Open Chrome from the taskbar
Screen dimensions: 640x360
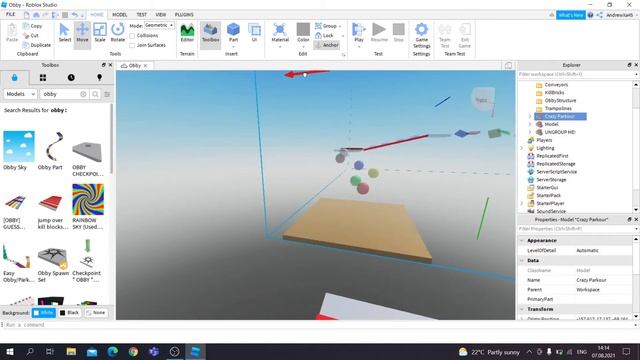(133, 352)
